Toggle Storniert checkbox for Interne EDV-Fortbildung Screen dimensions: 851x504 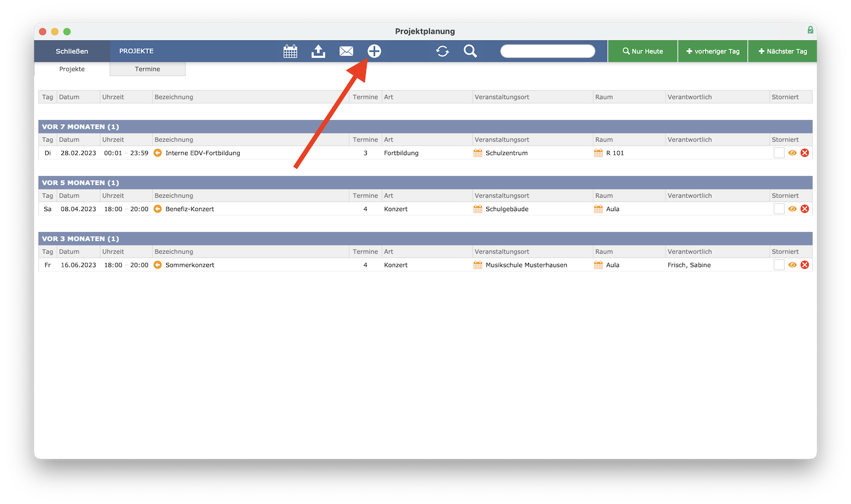pos(779,153)
